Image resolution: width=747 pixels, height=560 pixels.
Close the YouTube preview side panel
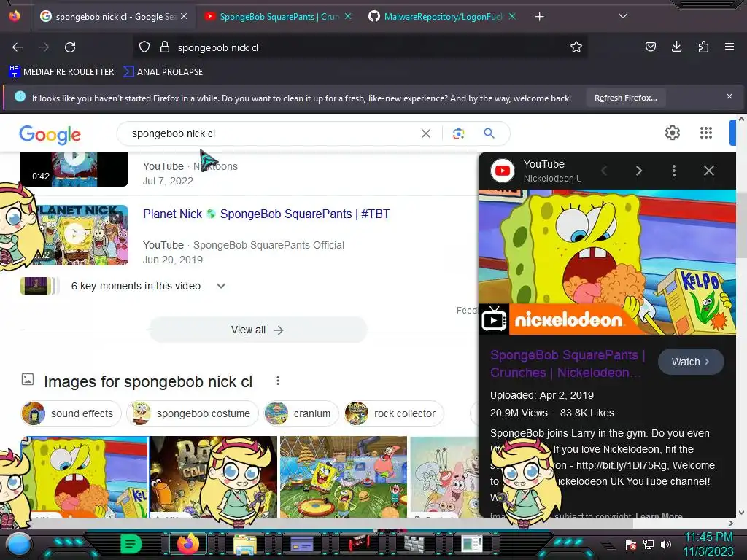(709, 171)
